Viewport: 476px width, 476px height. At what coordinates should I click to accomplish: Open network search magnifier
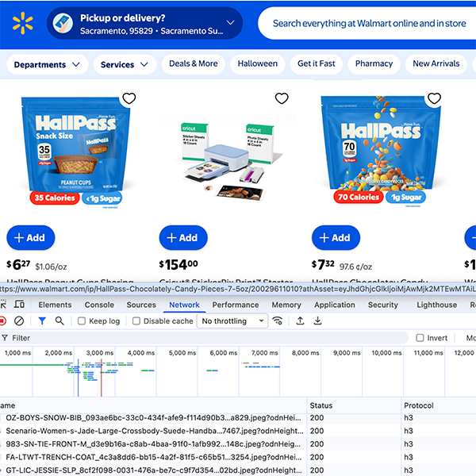(59, 321)
